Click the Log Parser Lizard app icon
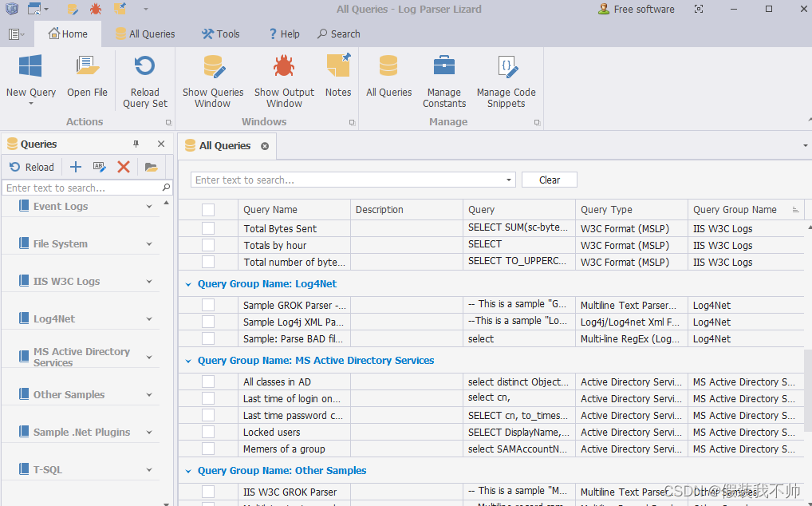The height and width of the screenshot is (506, 812). [11, 9]
